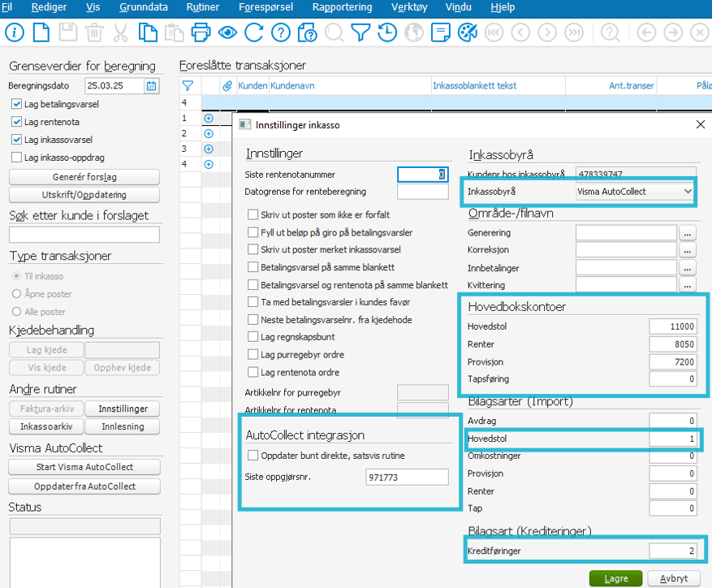
Task: Click the note memo icon
Action: tap(441, 32)
